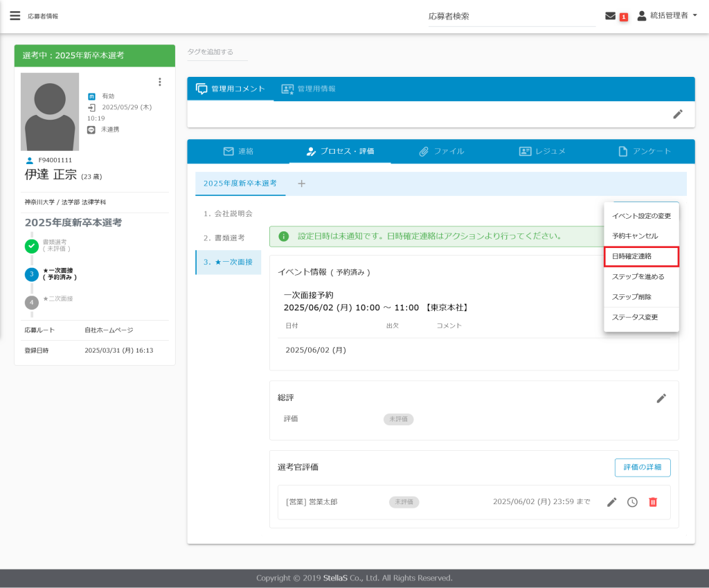The height and width of the screenshot is (588, 709).
Task: Switch to the ファイル tab
Action: pos(441,151)
